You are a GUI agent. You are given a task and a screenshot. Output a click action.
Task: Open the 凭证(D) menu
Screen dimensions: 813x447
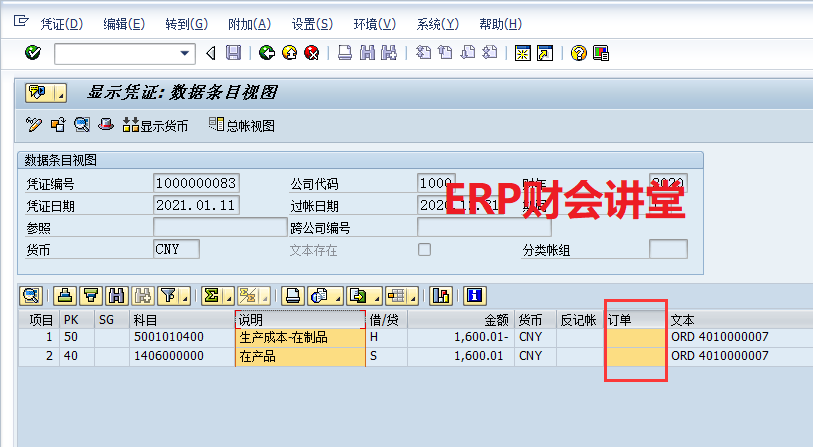(x=62, y=23)
